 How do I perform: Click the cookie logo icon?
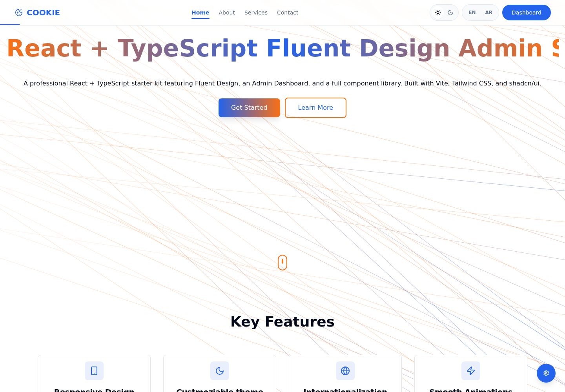coord(19,13)
